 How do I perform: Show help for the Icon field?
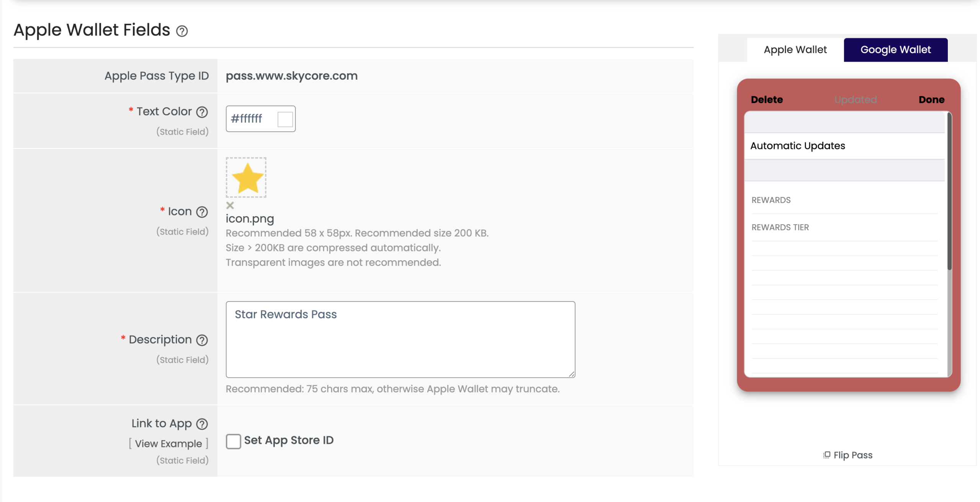click(x=202, y=212)
